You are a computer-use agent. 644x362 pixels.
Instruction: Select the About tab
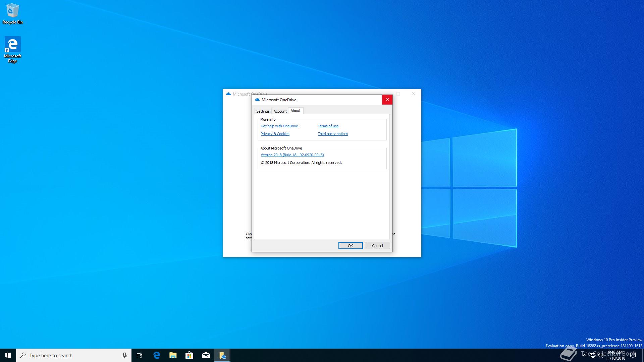coord(296,111)
